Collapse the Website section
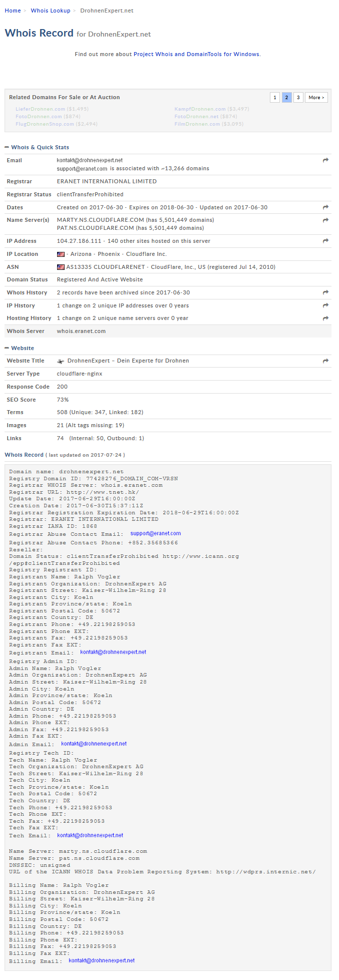 (x=7, y=348)
